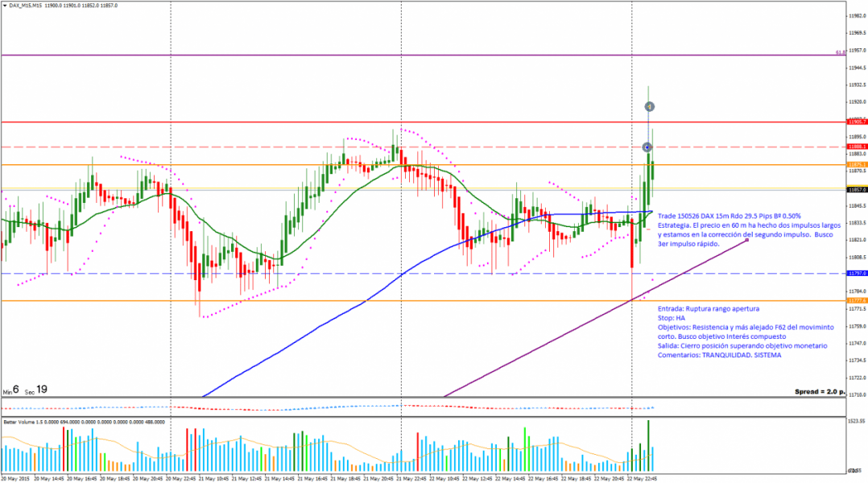Click the '20 May 2015' date on time axis
The image size is (868, 483).
15,478
